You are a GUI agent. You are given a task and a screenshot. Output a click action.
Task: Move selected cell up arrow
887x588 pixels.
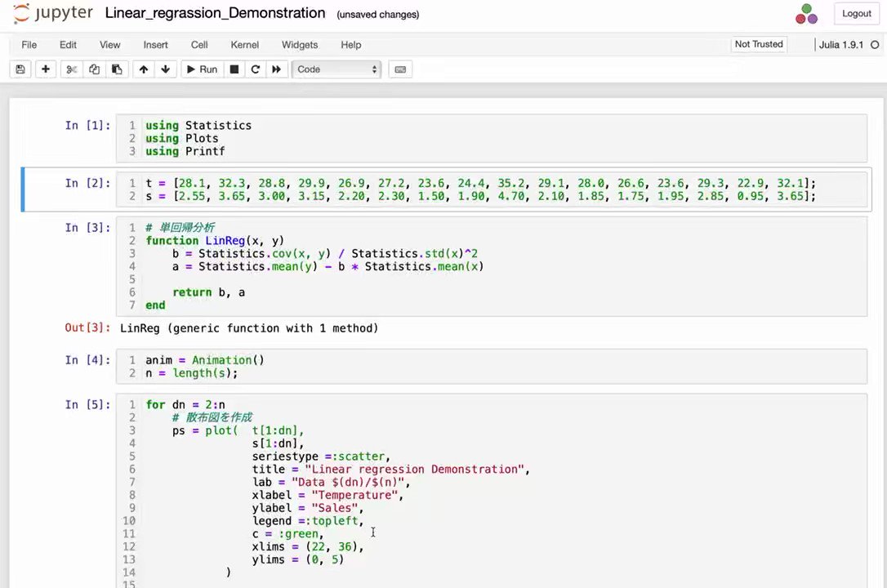[x=144, y=69]
